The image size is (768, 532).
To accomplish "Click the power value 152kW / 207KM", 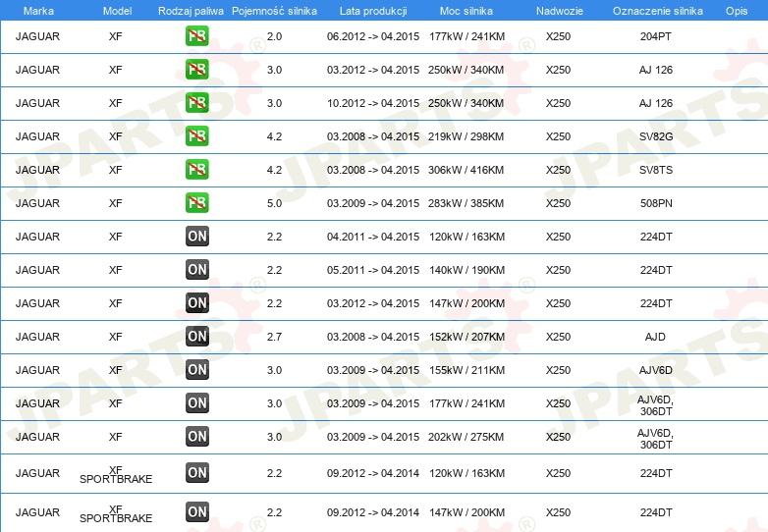I will (466, 337).
